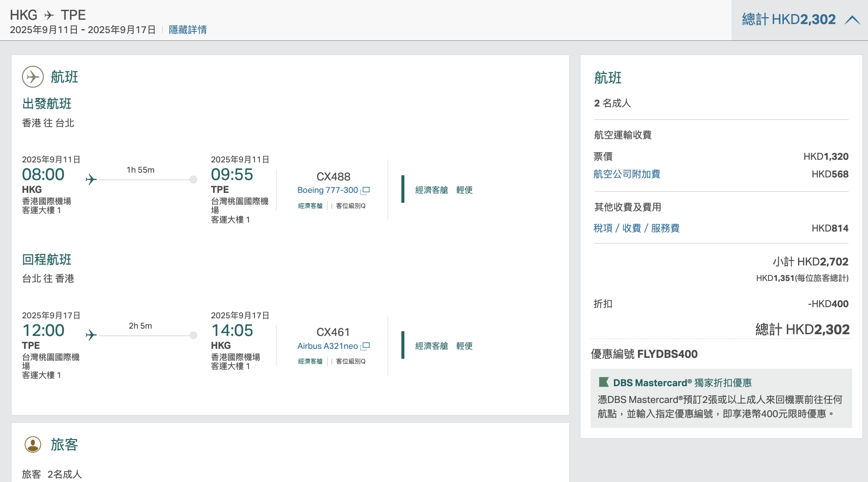Click flight number CX461
This screenshot has width=868, height=482.
click(x=333, y=332)
